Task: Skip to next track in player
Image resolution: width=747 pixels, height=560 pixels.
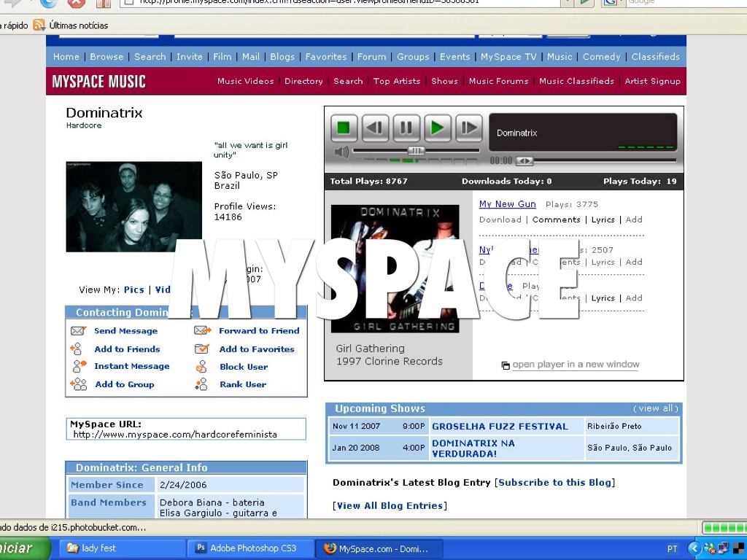Action: pos(468,128)
